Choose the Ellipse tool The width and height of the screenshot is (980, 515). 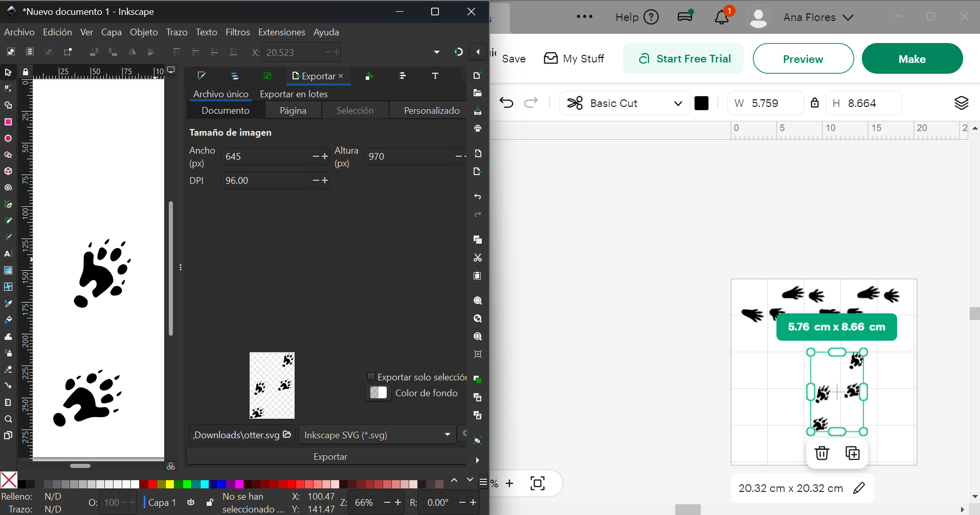[8, 138]
